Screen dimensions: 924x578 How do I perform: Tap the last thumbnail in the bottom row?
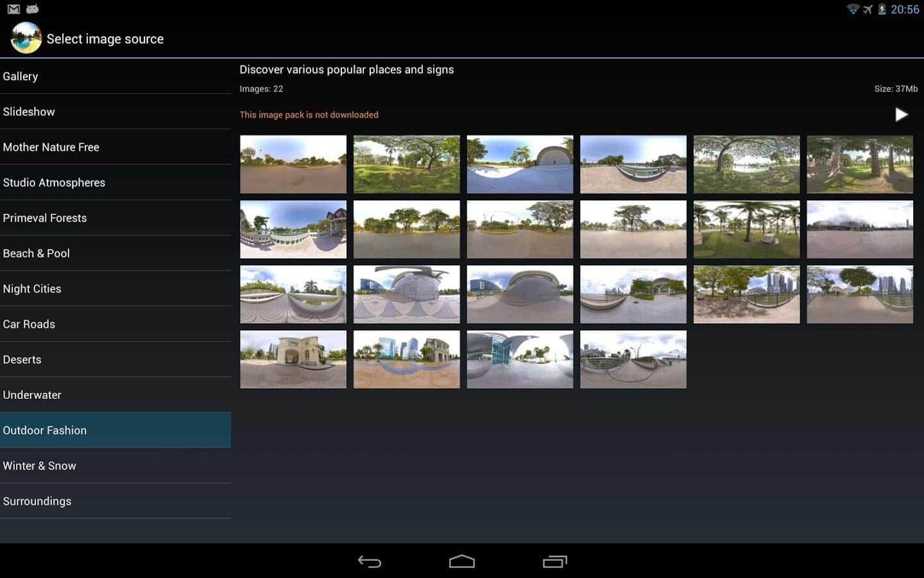633,359
